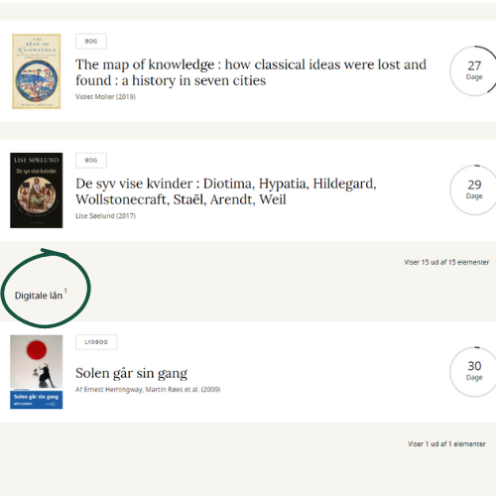
Task: Click the Digitale lån count superscript
Action: [x=66, y=291]
